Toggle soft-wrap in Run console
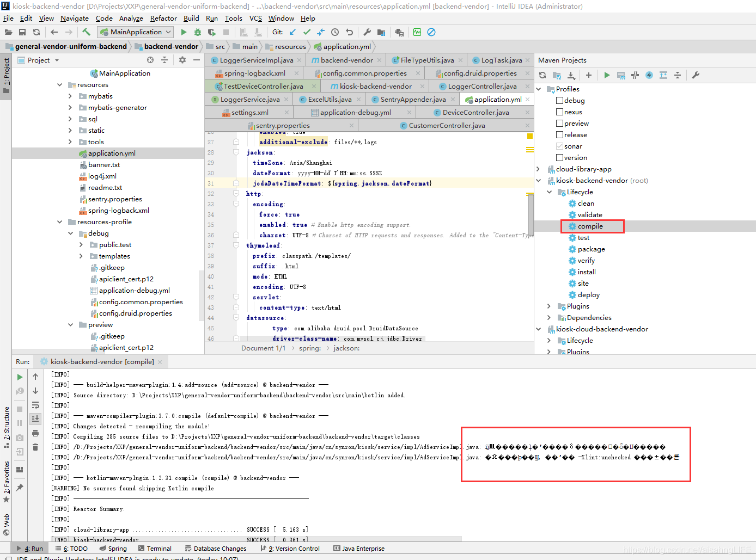 tap(35, 405)
